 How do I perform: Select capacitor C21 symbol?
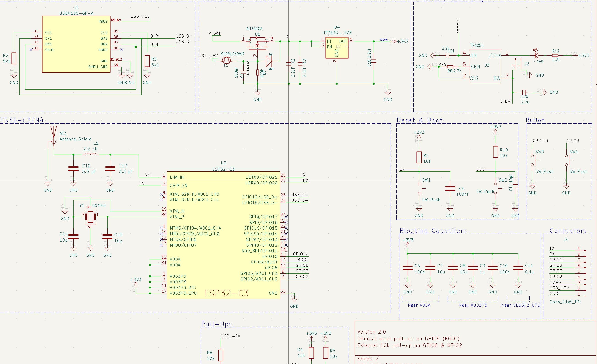click(x=447, y=55)
